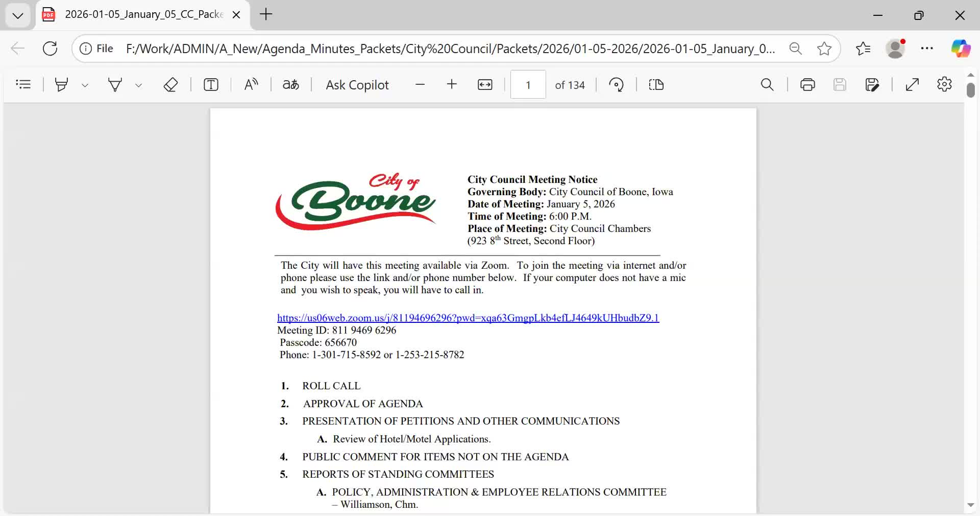This screenshot has width=980, height=516.
Task: Launch the Copilot sidebar
Action: coord(961,49)
